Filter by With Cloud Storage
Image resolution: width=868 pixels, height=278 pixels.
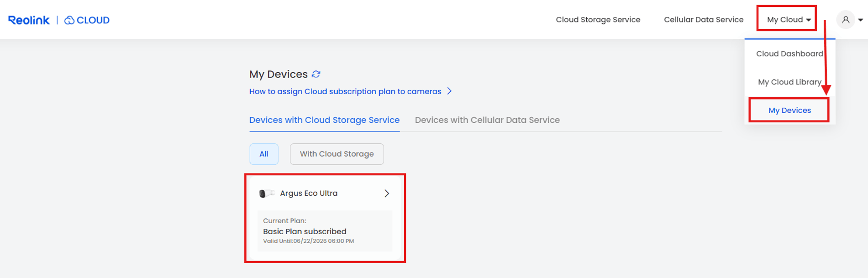coord(337,154)
